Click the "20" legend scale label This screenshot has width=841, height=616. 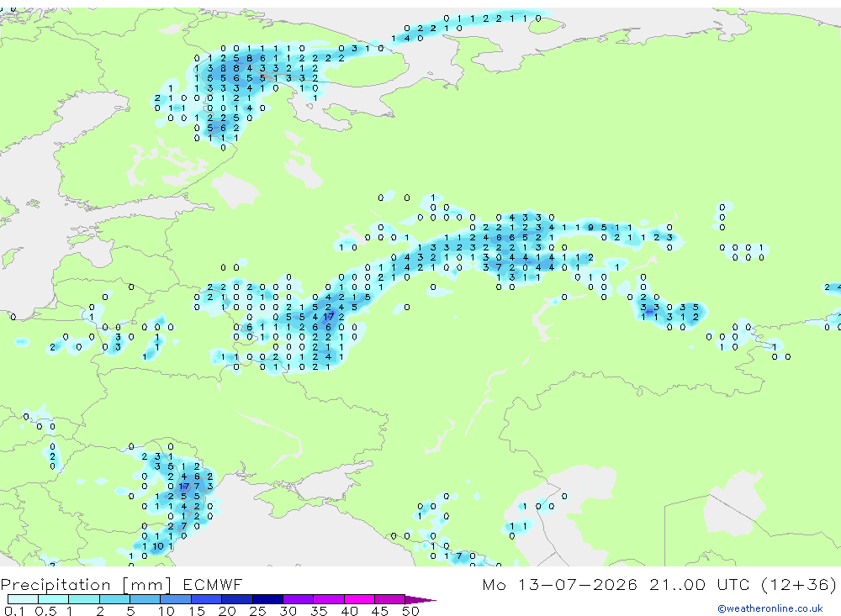click(227, 611)
